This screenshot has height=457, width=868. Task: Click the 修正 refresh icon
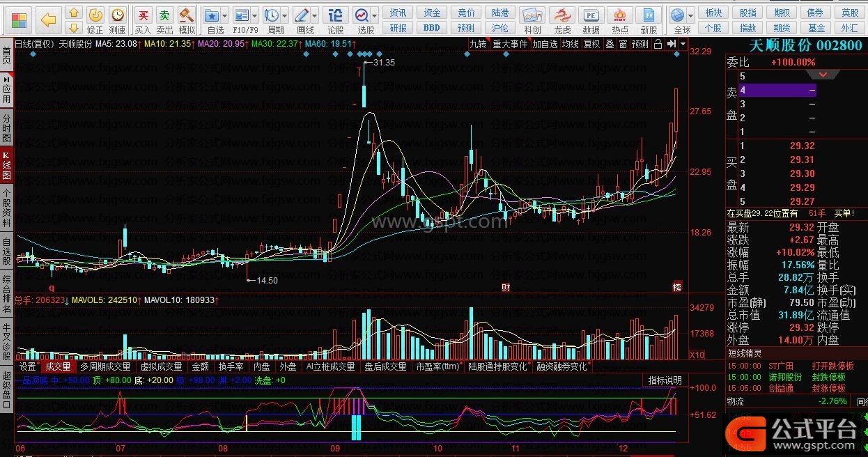(95, 15)
